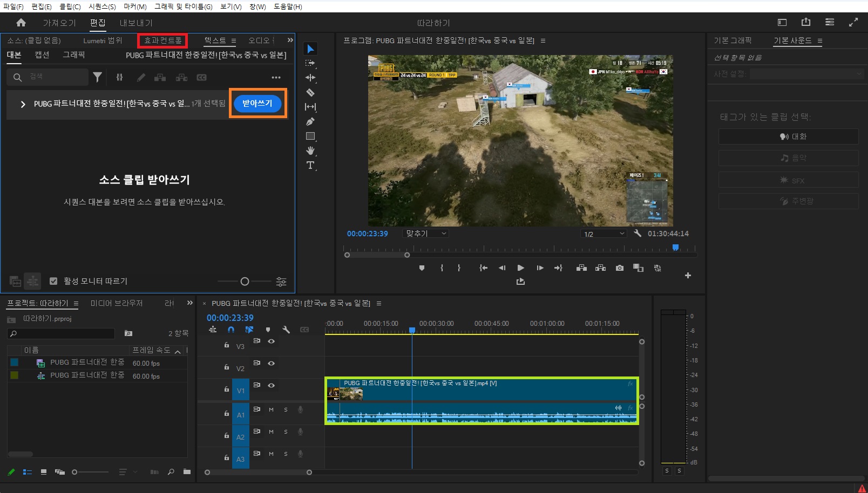
Task: Hide the V1 track output eye
Action: coord(272,385)
